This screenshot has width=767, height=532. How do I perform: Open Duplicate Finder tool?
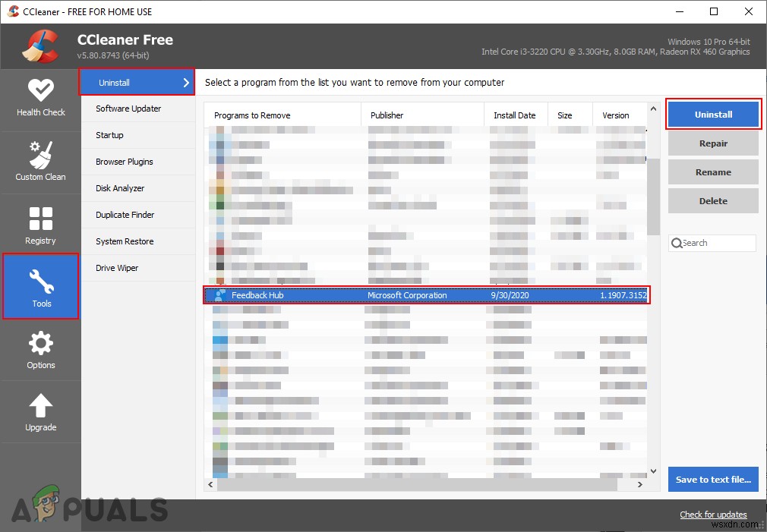click(x=138, y=215)
